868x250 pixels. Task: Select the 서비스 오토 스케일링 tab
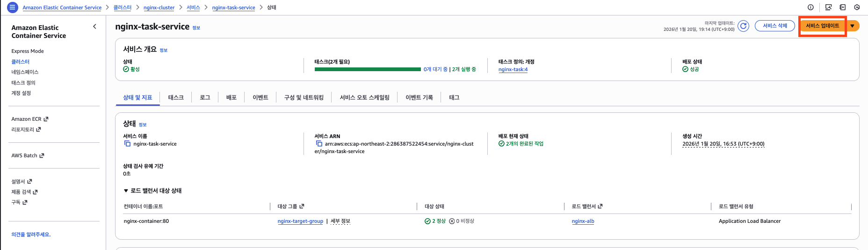coord(364,97)
